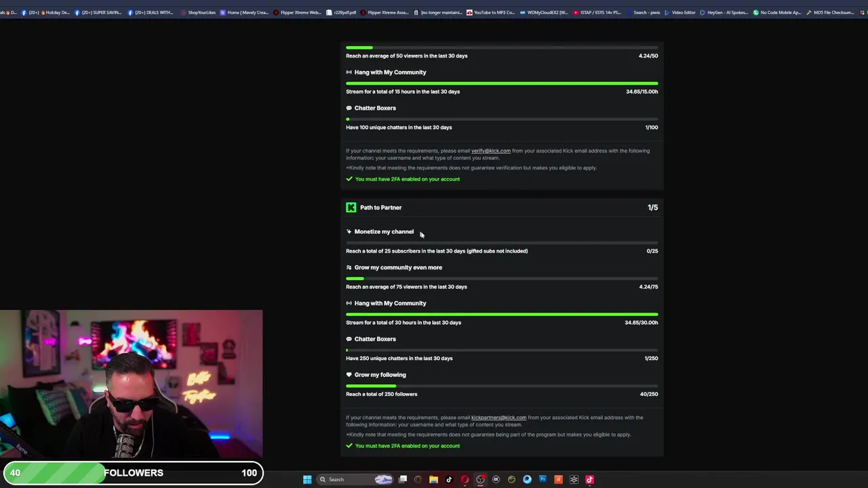Click the 30 hours streaming progress bar

(x=502, y=314)
